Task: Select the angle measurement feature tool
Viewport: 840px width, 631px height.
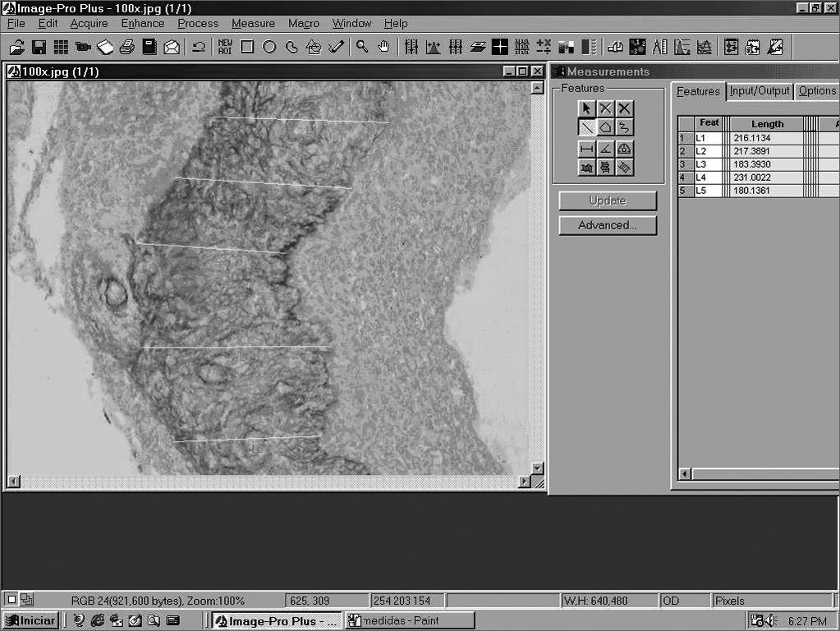Action: tap(605, 149)
